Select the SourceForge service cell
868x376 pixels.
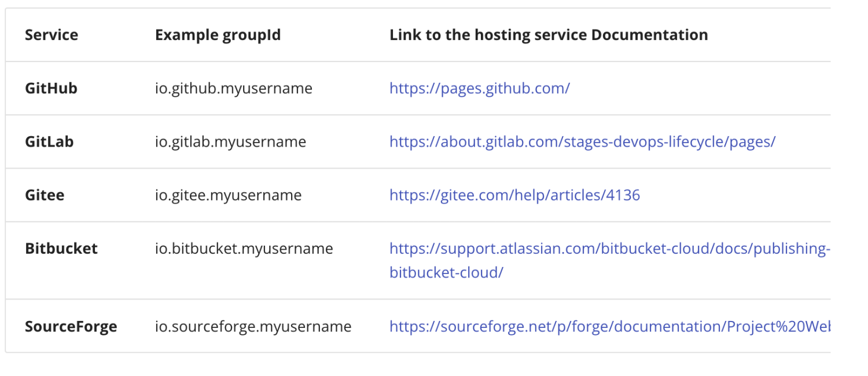point(71,327)
